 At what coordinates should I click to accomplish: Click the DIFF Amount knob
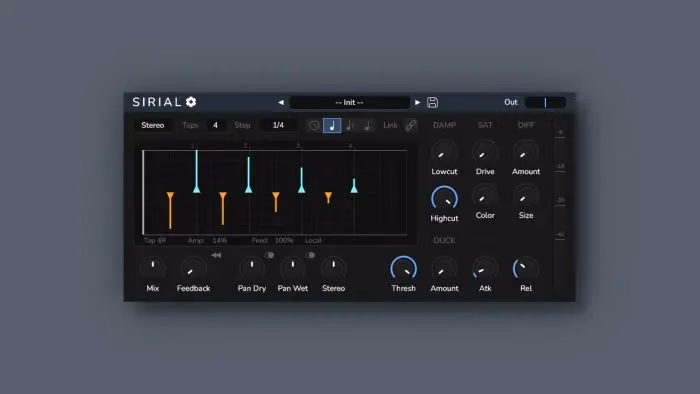526,152
